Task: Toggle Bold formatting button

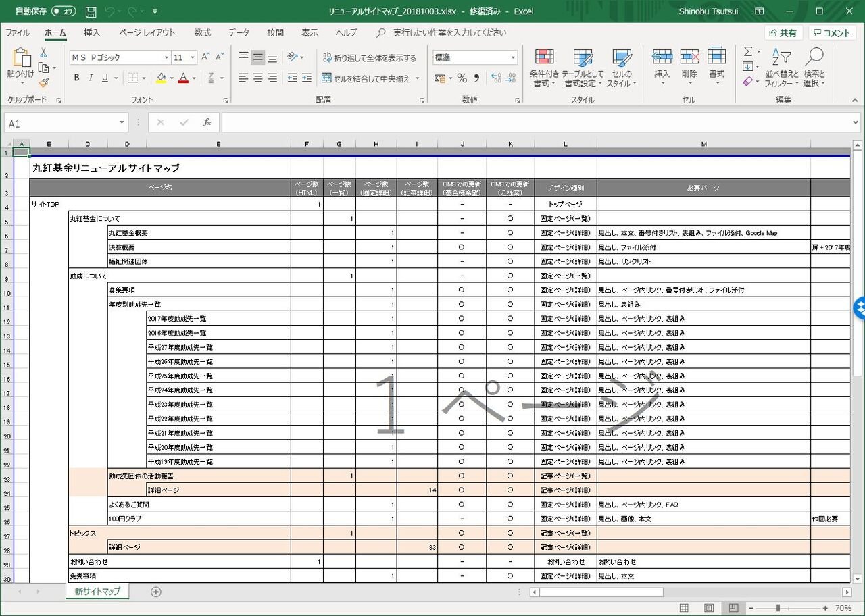Action: [x=76, y=78]
